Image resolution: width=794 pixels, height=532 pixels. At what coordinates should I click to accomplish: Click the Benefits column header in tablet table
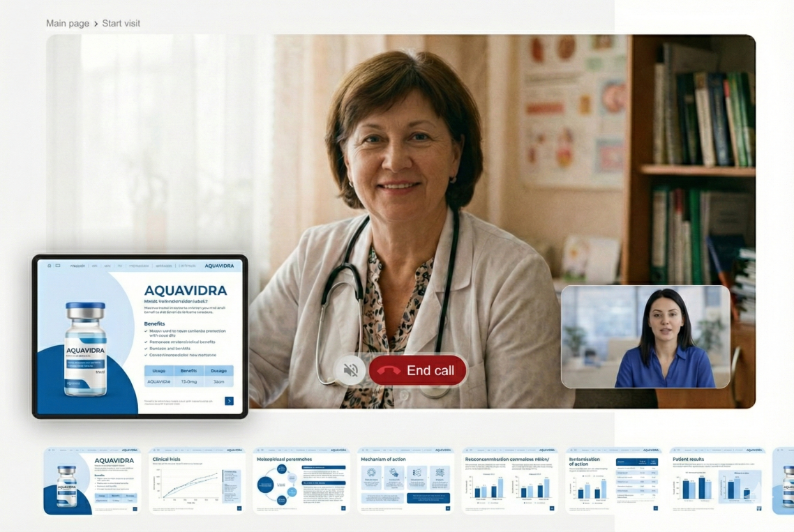tap(188, 371)
